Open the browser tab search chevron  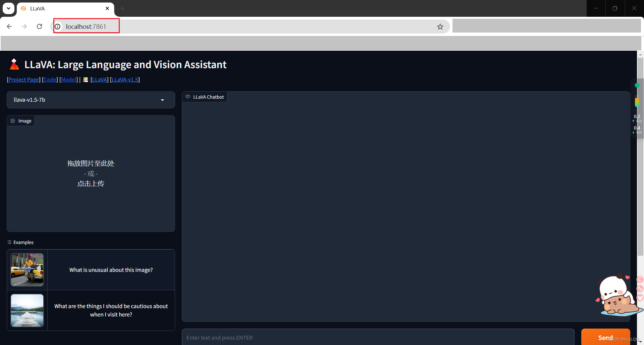click(x=8, y=8)
